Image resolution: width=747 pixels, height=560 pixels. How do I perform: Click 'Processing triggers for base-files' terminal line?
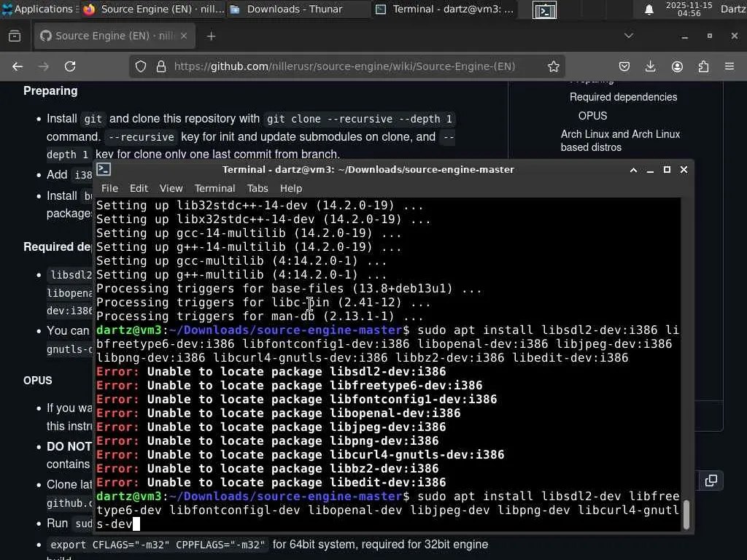tap(289, 289)
